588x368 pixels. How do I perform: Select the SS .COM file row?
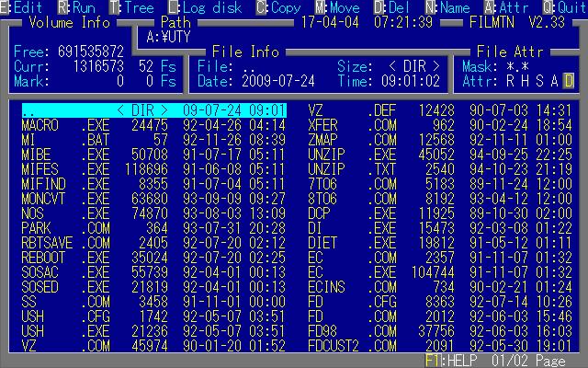(x=154, y=302)
